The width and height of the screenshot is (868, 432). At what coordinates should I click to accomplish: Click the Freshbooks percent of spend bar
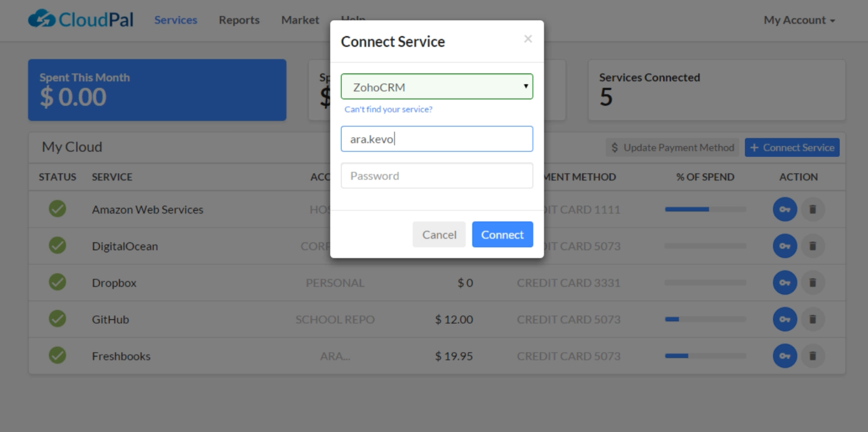(x=705, y=356)
